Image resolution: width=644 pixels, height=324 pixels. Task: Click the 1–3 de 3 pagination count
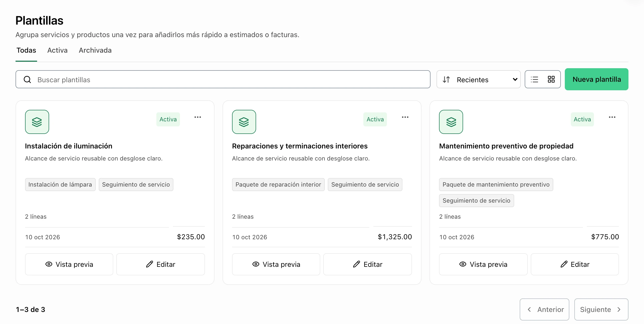pyautogui.click(x=31, y=309)
